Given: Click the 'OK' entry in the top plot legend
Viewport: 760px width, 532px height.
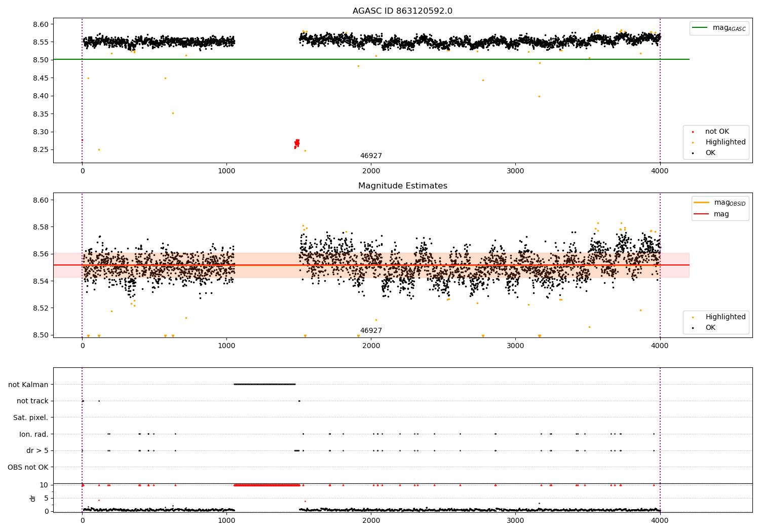Looking at the screenshot, I should 710,153.
